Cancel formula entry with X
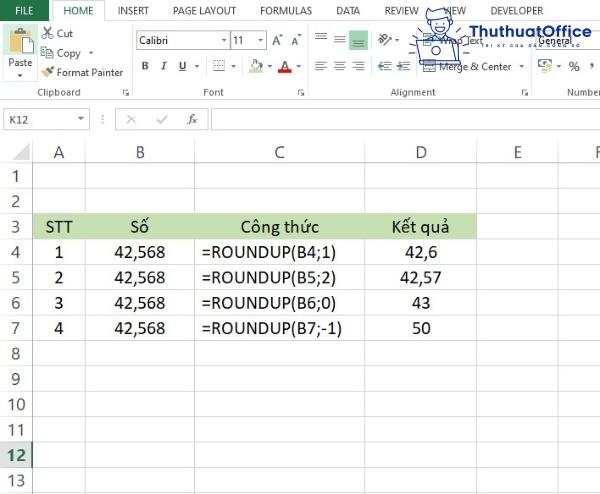The width and height of the screenshot is (600, 494). tap(131, 119)
